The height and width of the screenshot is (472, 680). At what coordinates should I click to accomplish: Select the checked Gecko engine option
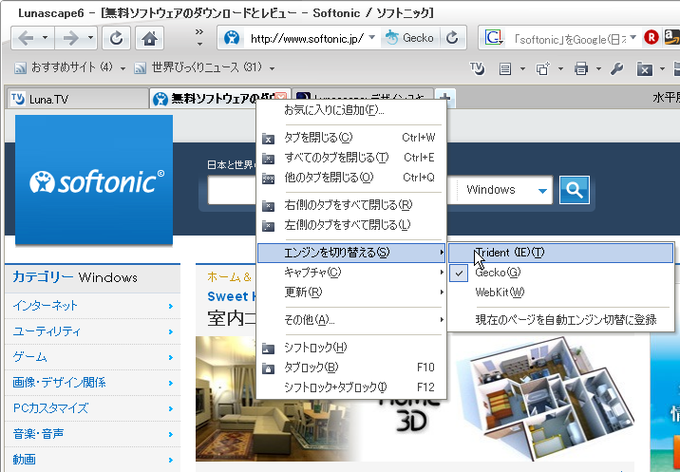(x=561, y=273)
